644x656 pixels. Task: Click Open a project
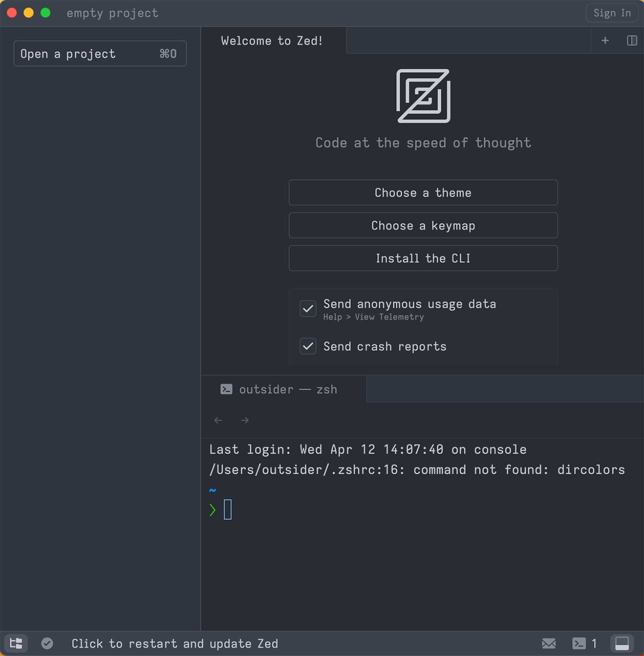pos(100,54)
